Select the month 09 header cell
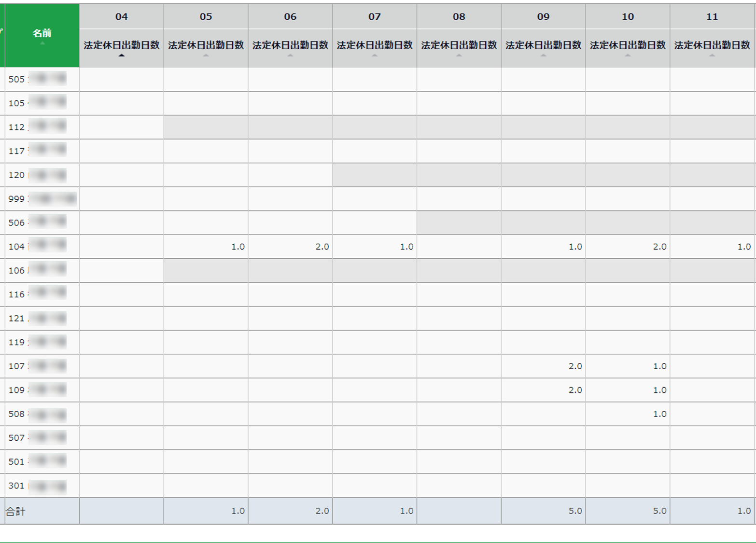The height and width of the screenshot is (543, 756). coord(544,16)
